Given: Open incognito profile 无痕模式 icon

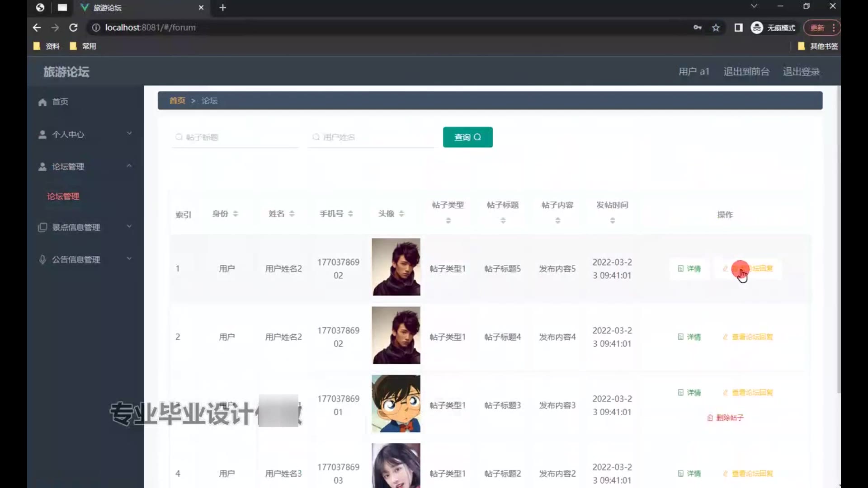Looking at the screenshot, I should click(x=773, y=28).
